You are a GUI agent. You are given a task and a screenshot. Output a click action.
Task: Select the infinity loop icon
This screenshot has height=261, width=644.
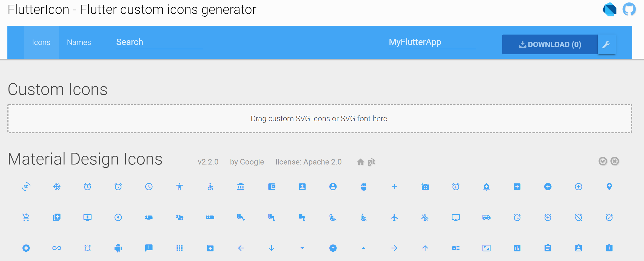(57, 248)
